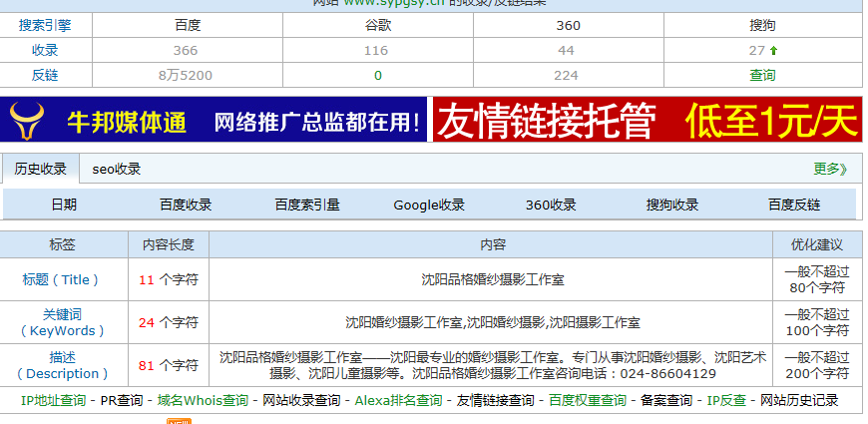Image resolution: width=868 pixels, height=424 pixels.
Task: Open the 网站历史记录 link
Action: (799, 400)
